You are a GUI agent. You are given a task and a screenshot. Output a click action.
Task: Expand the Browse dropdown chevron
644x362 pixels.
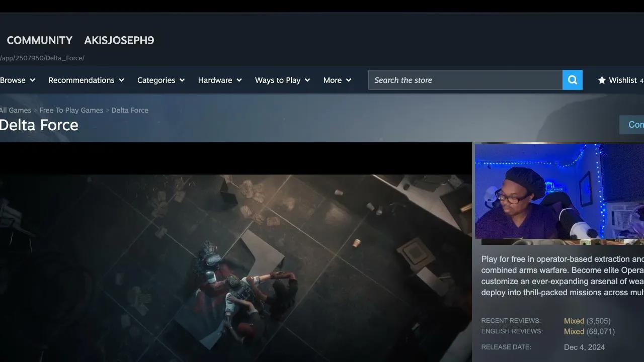pyautogui.click(x=32, y=80)
